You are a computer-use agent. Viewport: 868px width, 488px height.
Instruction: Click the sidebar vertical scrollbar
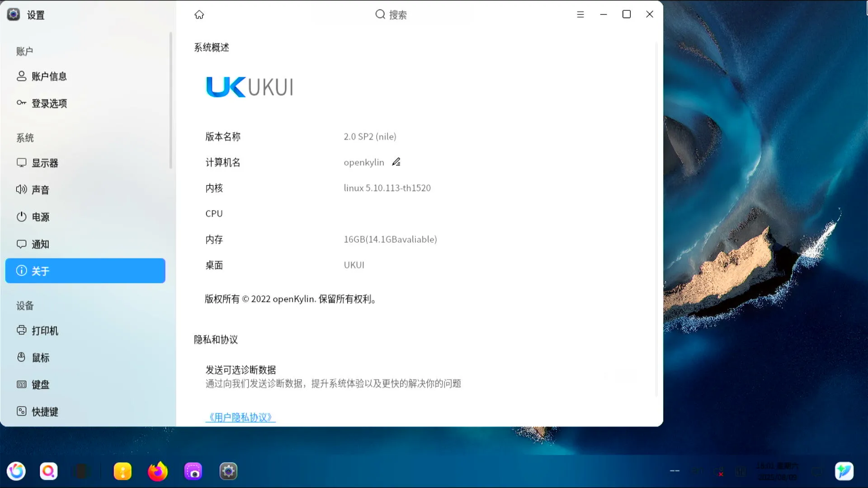(170, 100)
